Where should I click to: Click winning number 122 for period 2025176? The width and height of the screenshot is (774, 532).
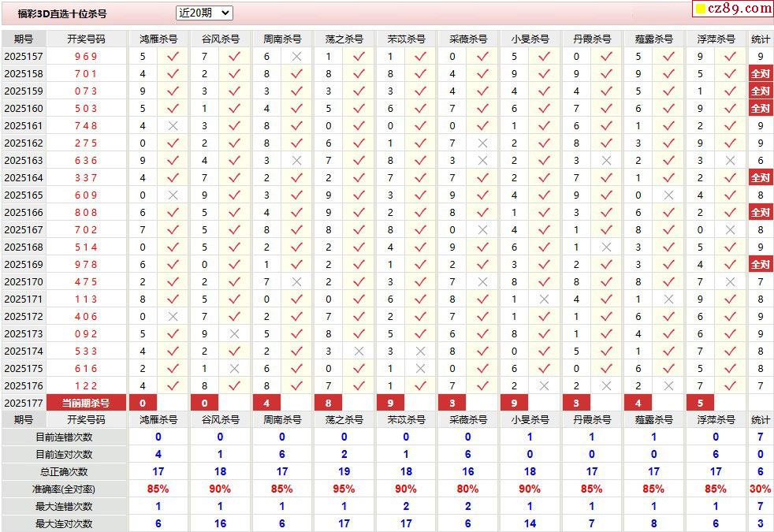(86, 386)
